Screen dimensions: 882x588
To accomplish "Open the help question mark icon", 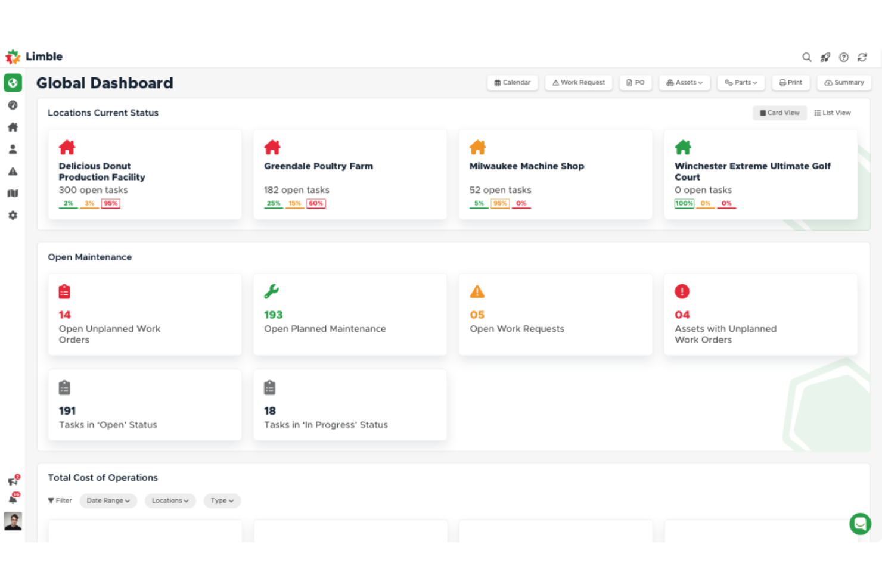I will tap(844, 57).
